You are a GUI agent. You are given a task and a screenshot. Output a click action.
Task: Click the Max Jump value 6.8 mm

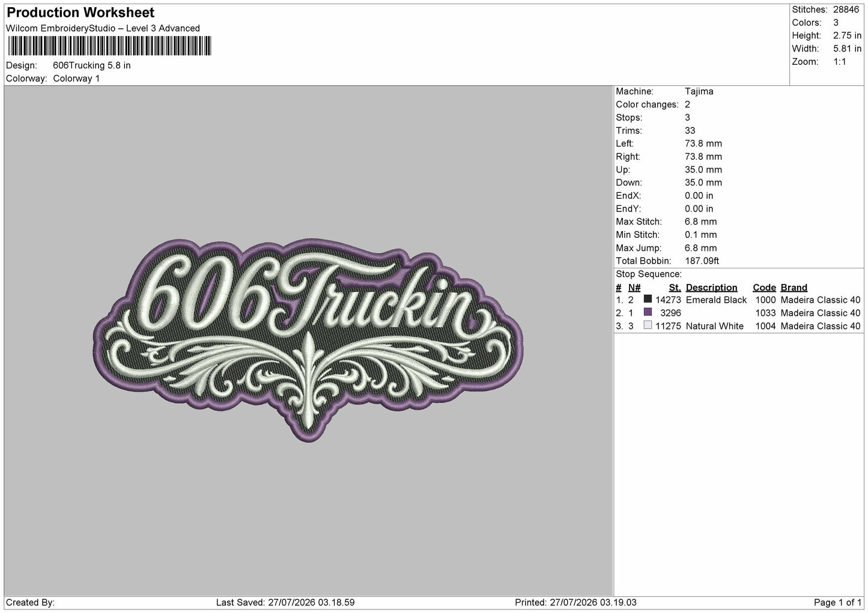coord(701,248)
